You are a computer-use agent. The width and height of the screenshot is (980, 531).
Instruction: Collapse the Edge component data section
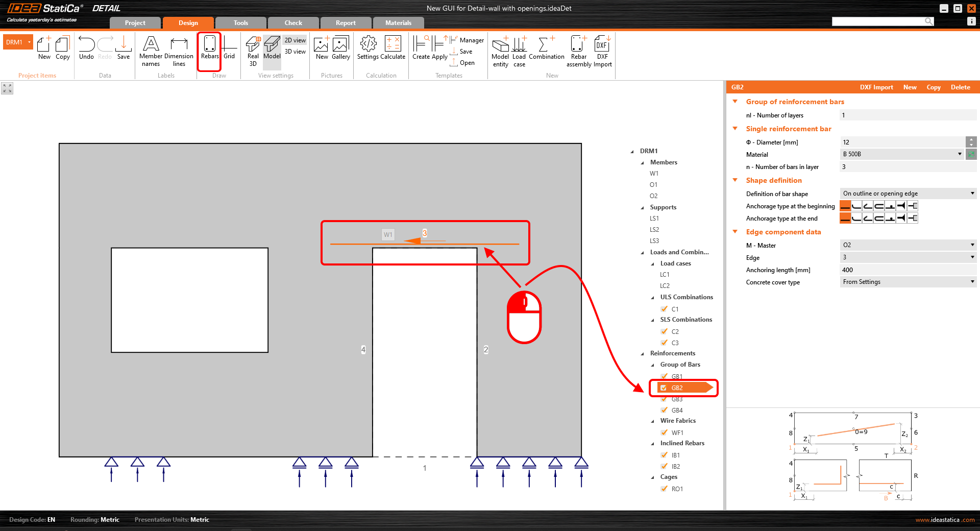coord(736,232)
